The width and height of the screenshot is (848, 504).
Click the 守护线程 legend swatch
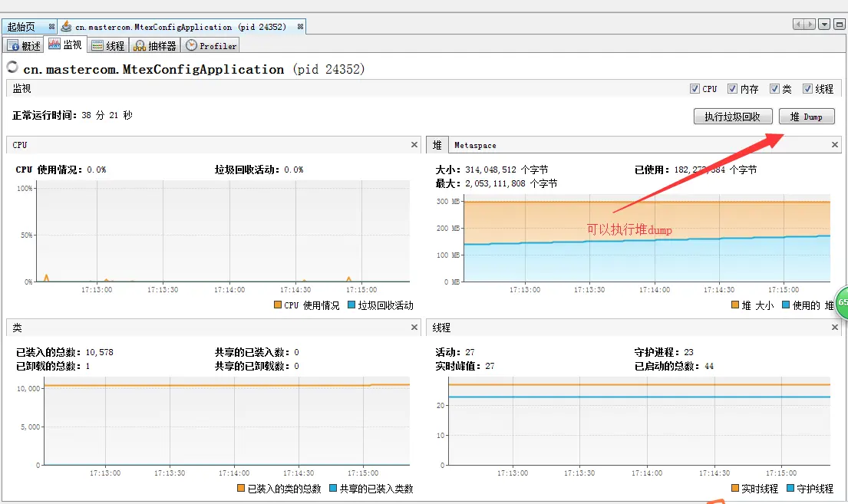click(x=790, y=488)
